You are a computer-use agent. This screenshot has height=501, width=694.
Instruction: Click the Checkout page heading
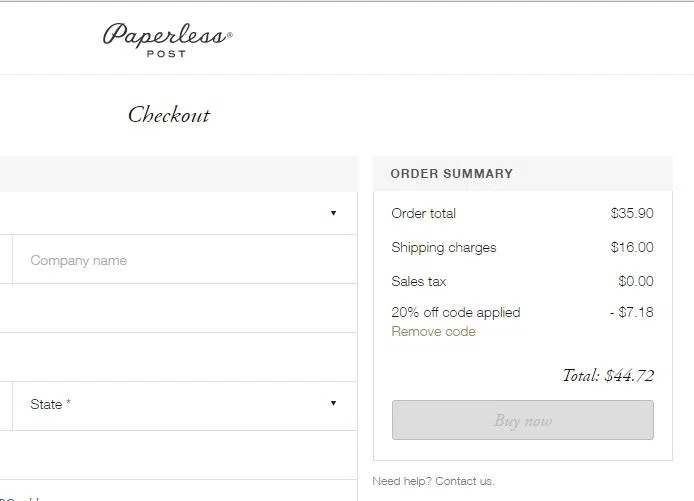pyautogui.click(x=169, y=115)
